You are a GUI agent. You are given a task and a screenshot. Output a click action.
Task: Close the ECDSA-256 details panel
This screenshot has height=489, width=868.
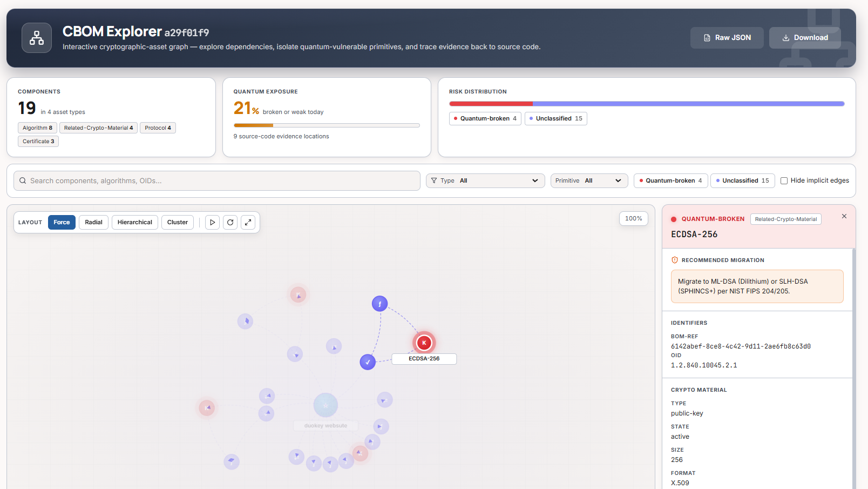[844, 216]
